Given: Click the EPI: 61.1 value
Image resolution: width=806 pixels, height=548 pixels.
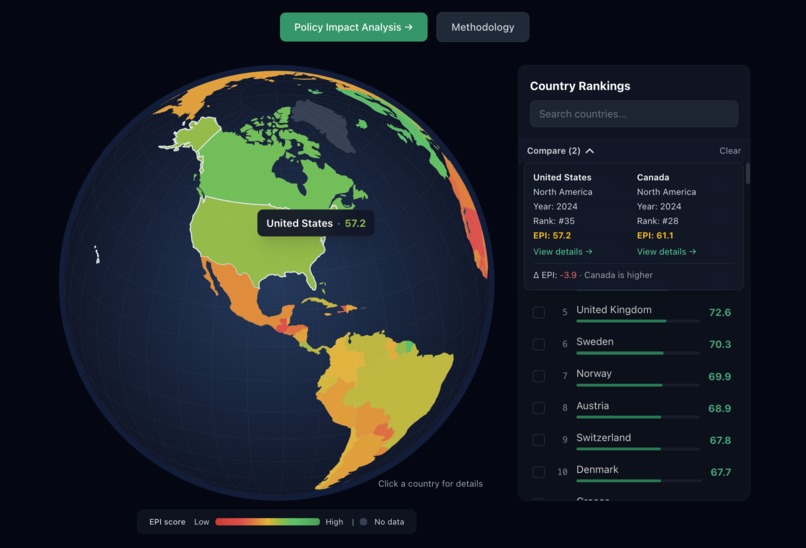Looking at the screenshot, I should 655,235.
